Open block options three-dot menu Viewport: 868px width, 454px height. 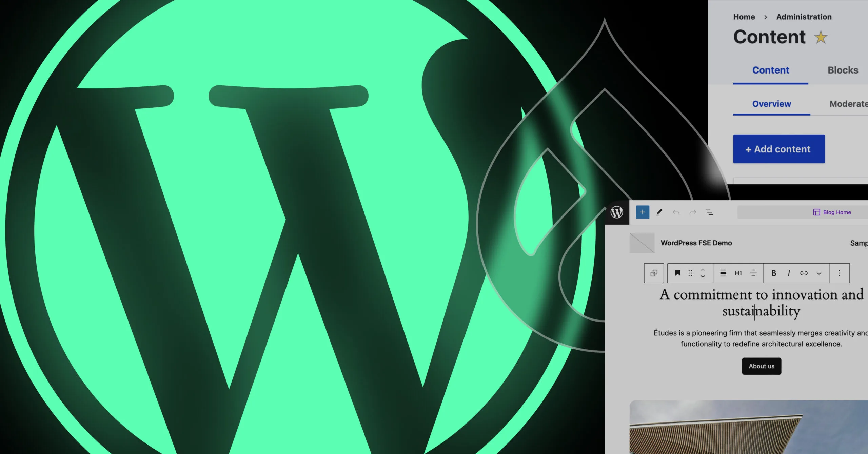840,273
